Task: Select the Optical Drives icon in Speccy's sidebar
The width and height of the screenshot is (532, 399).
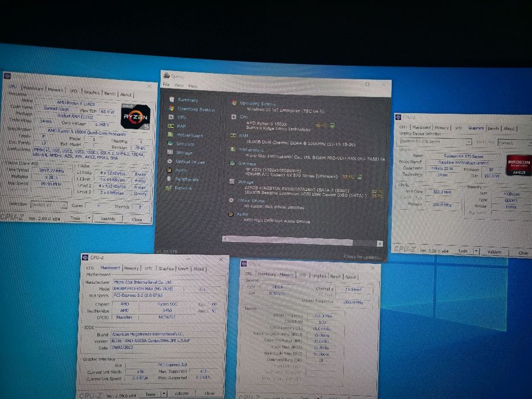Action: coord(170,161)
